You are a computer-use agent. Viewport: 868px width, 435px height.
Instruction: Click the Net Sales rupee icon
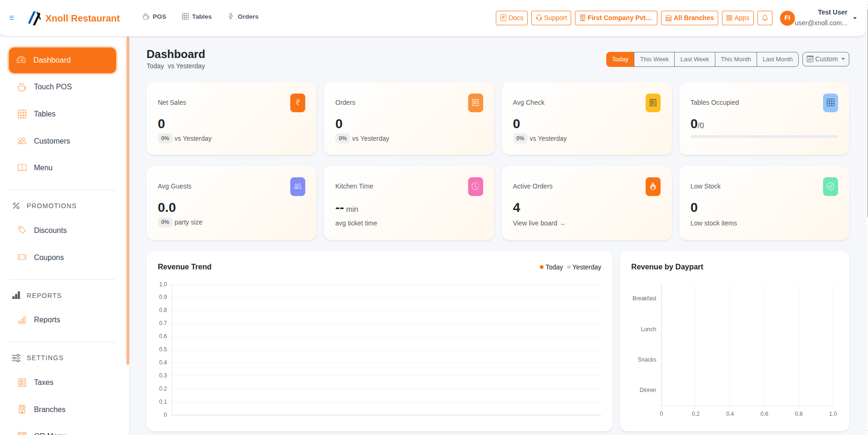pyautogui.click(x=298, y=103)
